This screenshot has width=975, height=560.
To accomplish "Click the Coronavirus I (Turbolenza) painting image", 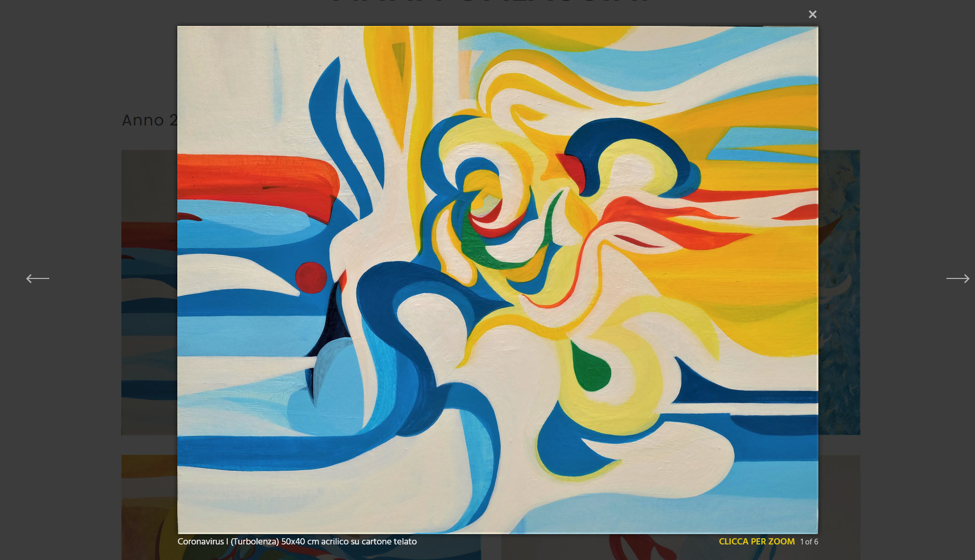I will point(498,280).
